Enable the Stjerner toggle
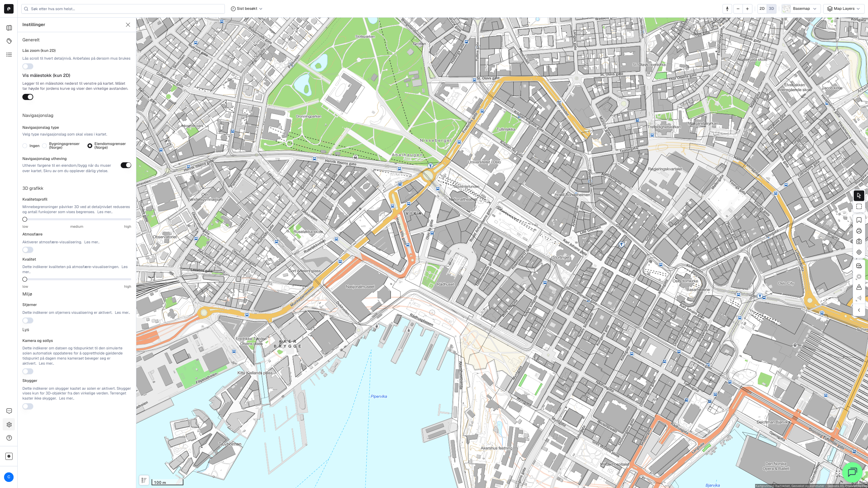 coord(28,321)
